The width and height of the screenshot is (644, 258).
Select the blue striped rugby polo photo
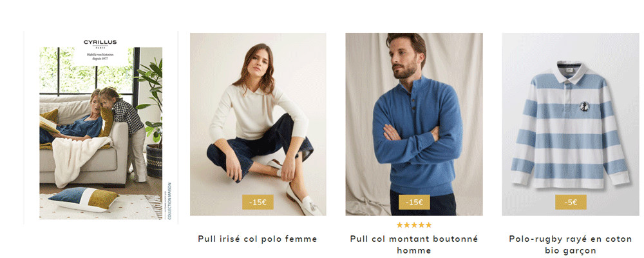pyautogui.click(x=571, y=124)
